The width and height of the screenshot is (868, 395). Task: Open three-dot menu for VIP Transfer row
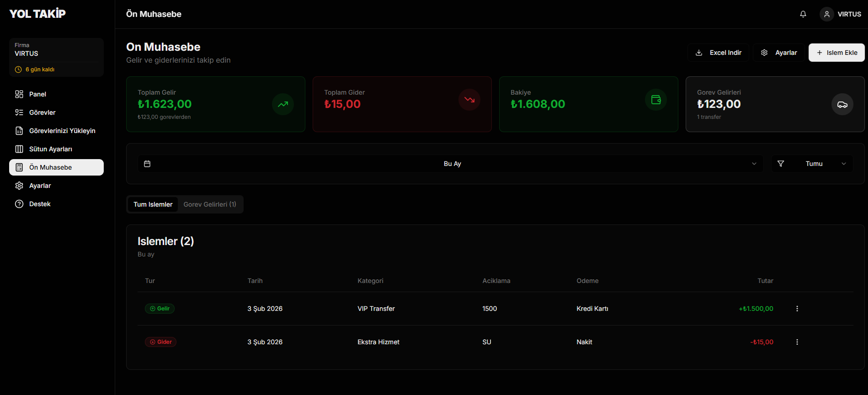point(797,309)
